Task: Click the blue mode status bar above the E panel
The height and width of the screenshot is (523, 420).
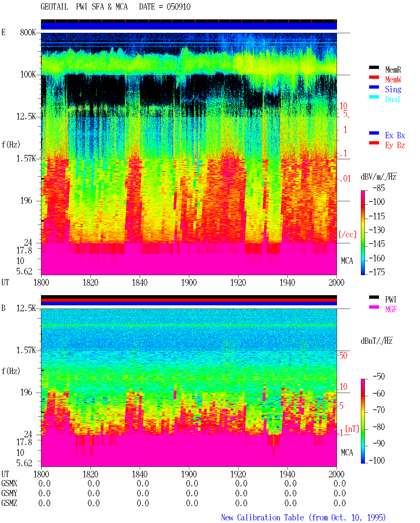Action: click(189, 26)
